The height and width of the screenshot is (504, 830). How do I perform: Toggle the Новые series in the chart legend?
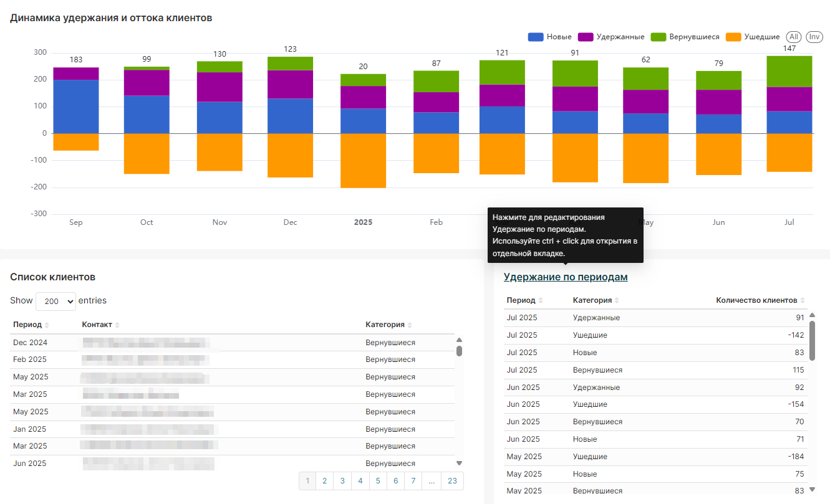[x=550, y=37]
